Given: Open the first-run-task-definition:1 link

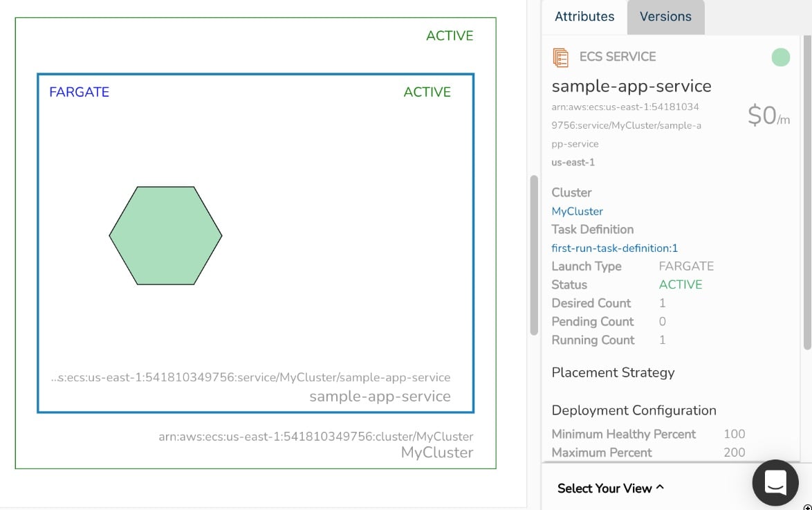Looking at the screenshot, I should pyautogui.click(x=614, y=248).
